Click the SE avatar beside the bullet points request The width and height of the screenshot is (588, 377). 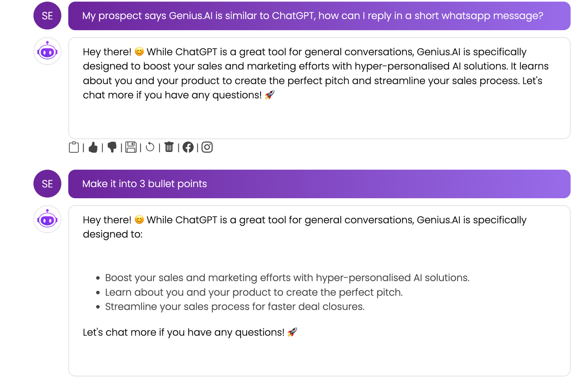click(x=47, y=184)
